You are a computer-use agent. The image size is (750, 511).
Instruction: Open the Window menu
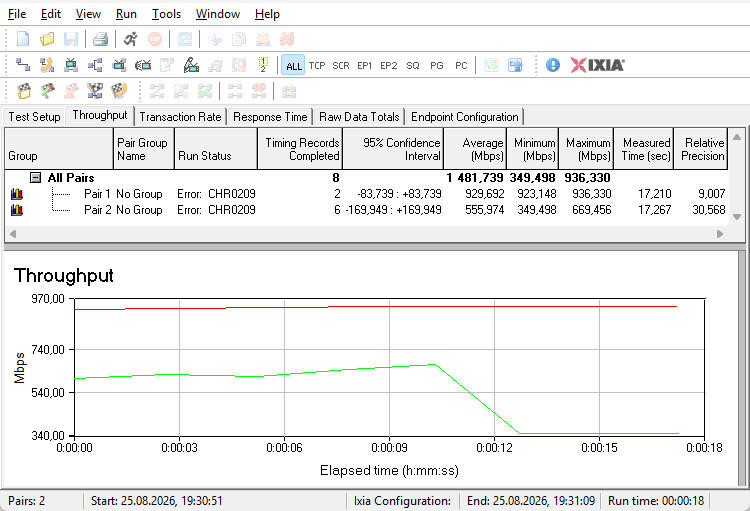click(x=218, y=14)
